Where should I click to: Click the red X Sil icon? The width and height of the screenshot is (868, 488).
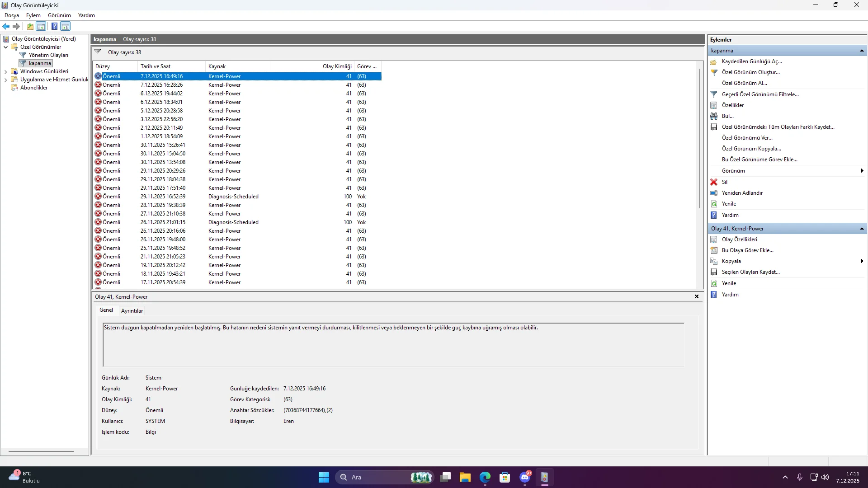714,182
